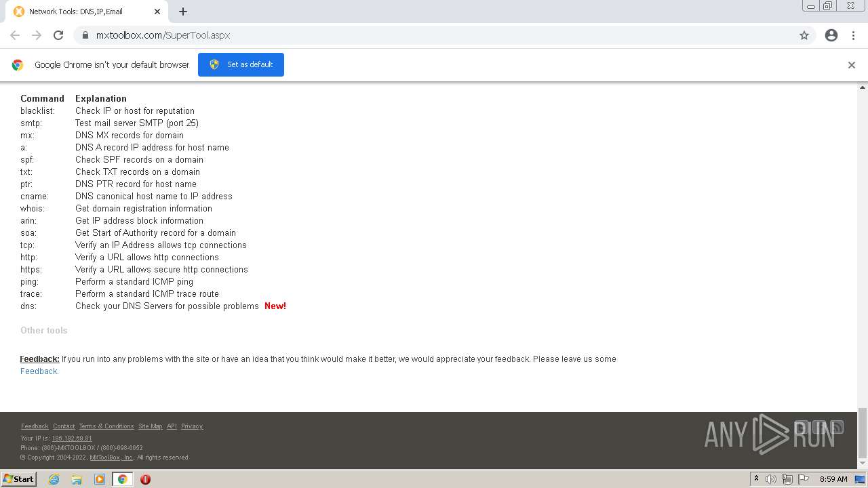This screenshot has width=868, height=488.
Task: Click the red New! label
Action: tap(275, 306)
